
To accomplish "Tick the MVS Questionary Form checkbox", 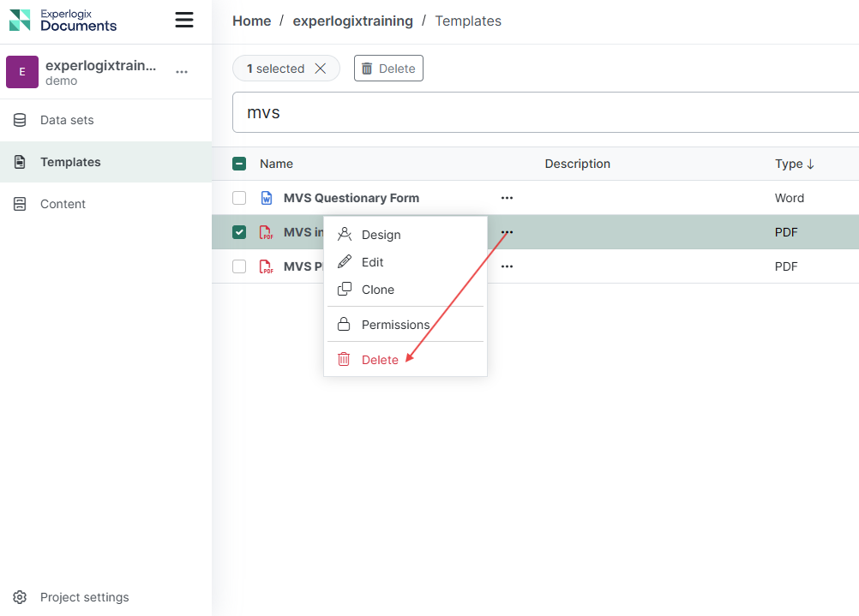I will 239,198.
